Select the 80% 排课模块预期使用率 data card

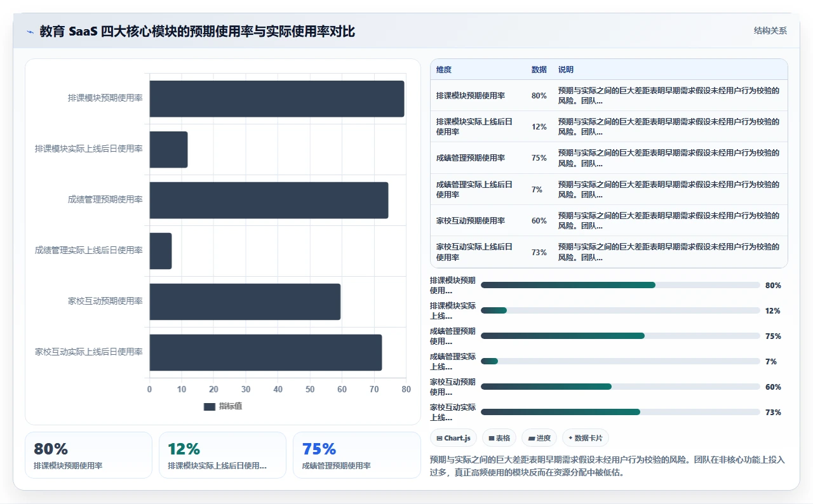coord(88,455)
